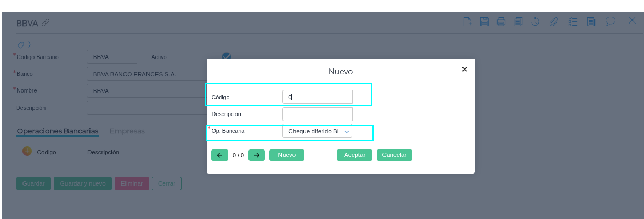The width and height of the screenshot is (644, 219).
Task: Add row with plus icon in table
Action: pos(27,151)
